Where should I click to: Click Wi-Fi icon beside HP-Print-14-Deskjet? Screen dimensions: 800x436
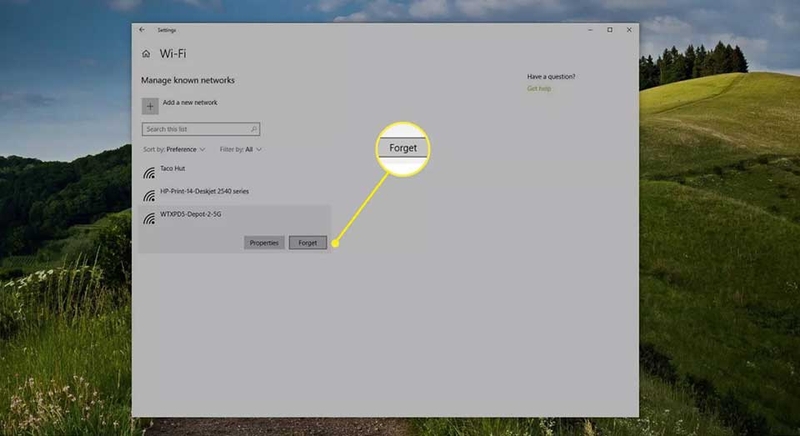(149, 196)
